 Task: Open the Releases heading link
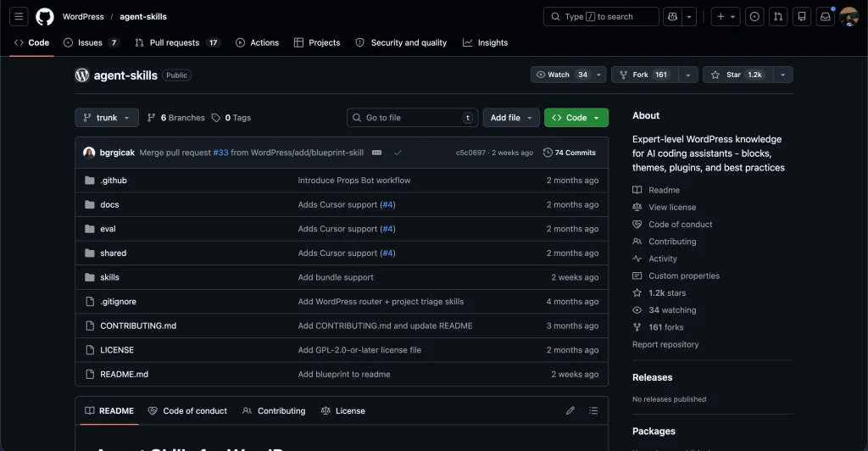(x=652, y=377)
